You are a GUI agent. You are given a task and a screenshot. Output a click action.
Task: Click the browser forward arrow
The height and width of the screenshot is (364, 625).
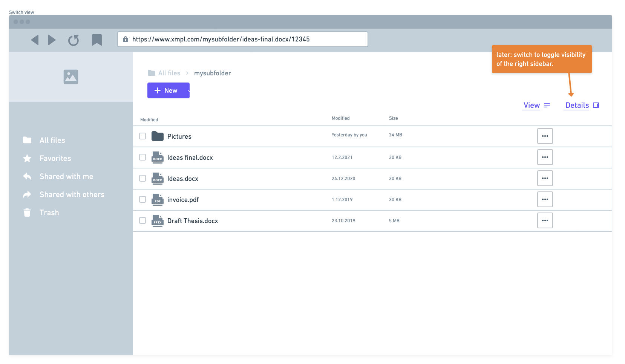point(52,40)
